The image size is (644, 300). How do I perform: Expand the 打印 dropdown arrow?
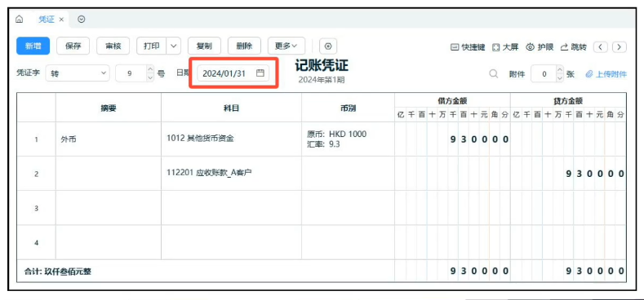(173, 46)
